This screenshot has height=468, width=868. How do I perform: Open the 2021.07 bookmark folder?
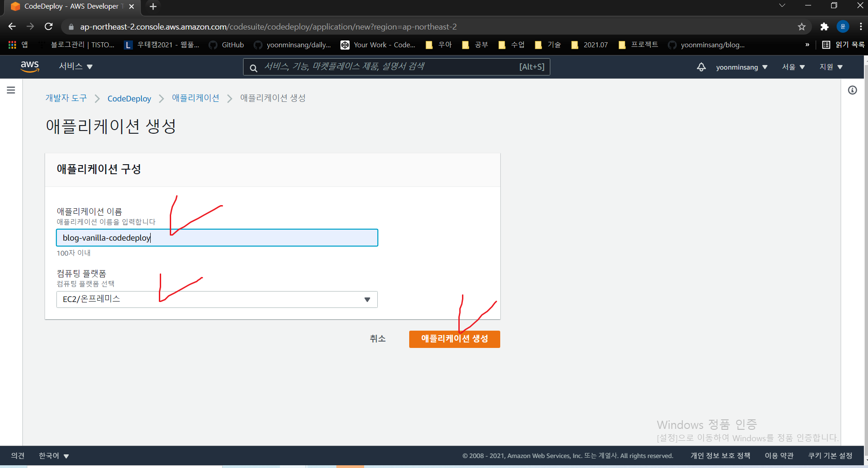589,45
